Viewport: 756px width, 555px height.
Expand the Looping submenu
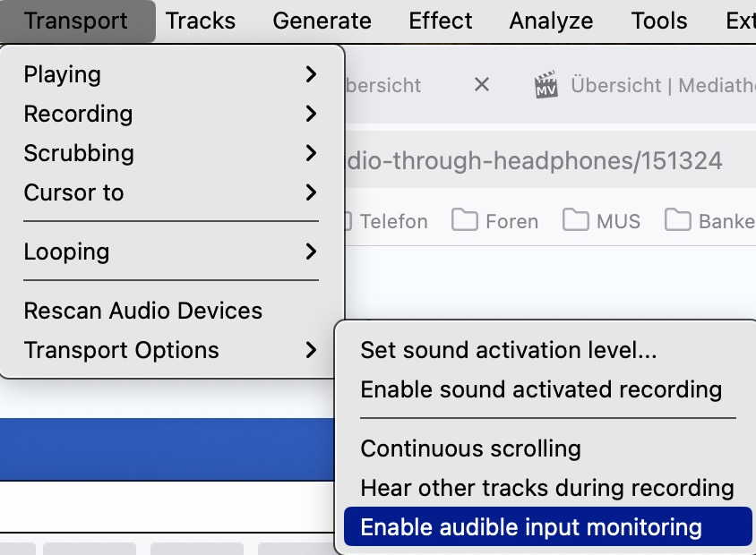[170, 252]
